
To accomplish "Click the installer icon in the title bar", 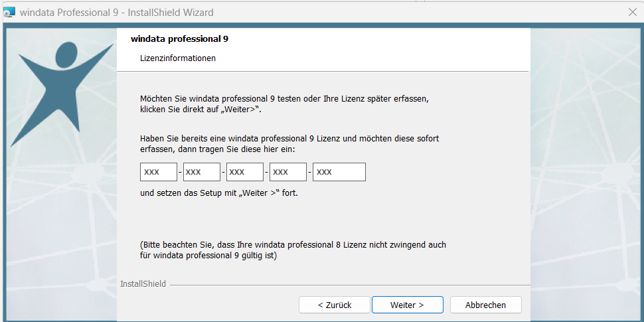I will [x=9, y=13].
